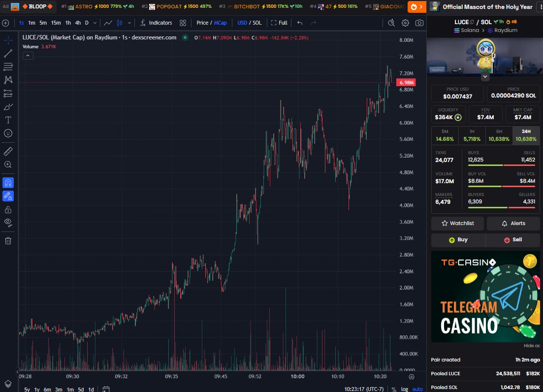The height and width of the screenshot is (392, 543).
Task: Click the green Buy button
Action: click(x=458, y=240)
